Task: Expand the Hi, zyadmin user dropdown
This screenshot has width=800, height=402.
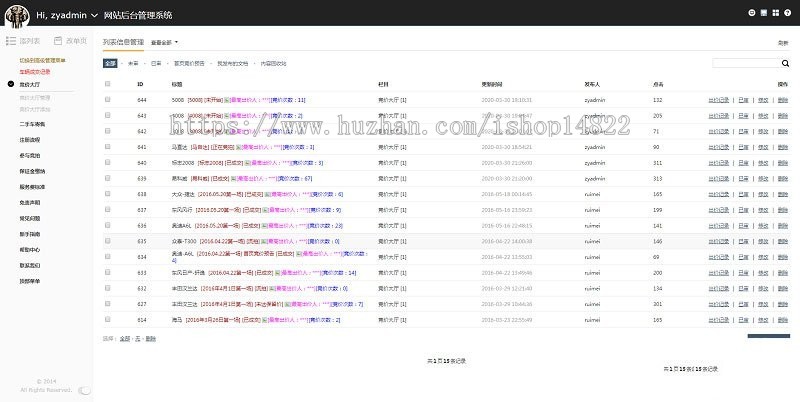Action: 66,15
